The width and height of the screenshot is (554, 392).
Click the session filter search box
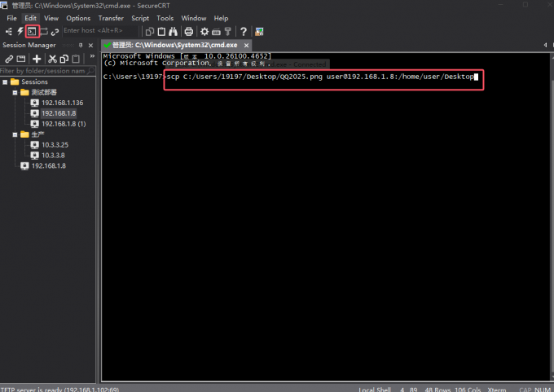coord(47,71)
